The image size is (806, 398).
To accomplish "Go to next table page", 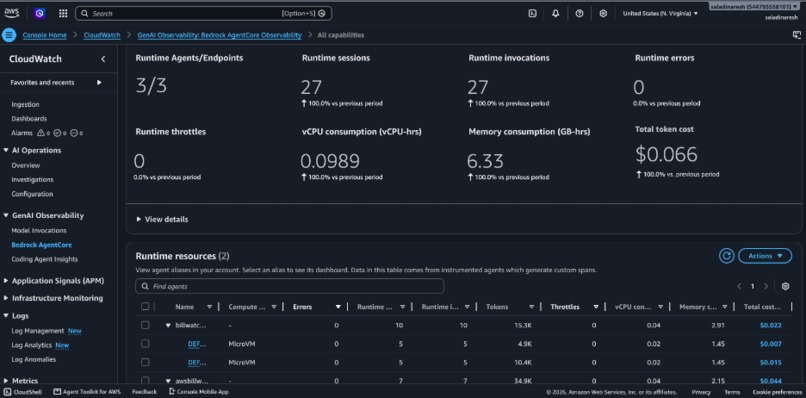I will (766, 286).
